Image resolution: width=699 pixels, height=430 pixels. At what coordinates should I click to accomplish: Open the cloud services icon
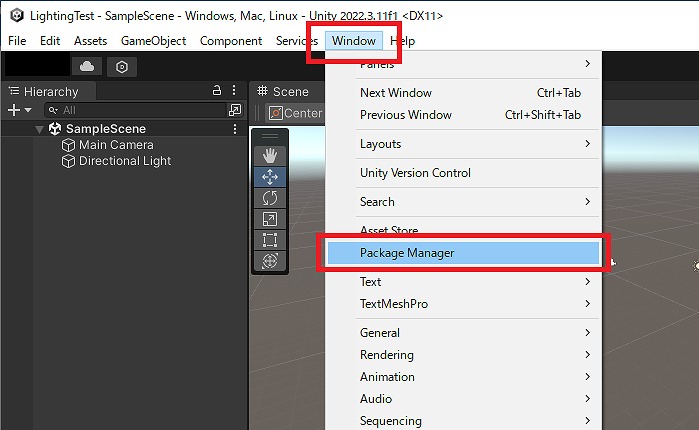[x=87, y=67]
